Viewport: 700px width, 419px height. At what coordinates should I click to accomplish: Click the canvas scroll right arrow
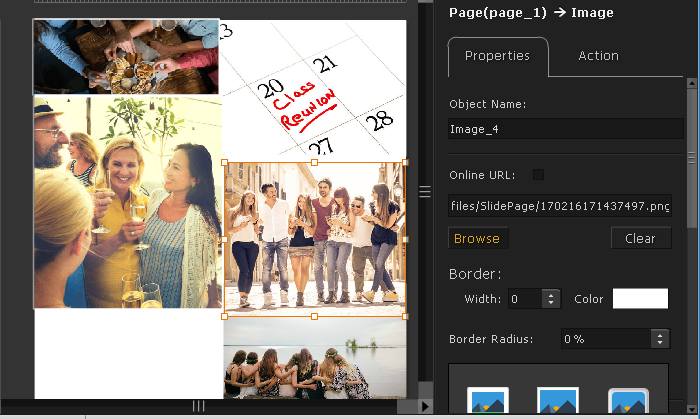[425, 406]
